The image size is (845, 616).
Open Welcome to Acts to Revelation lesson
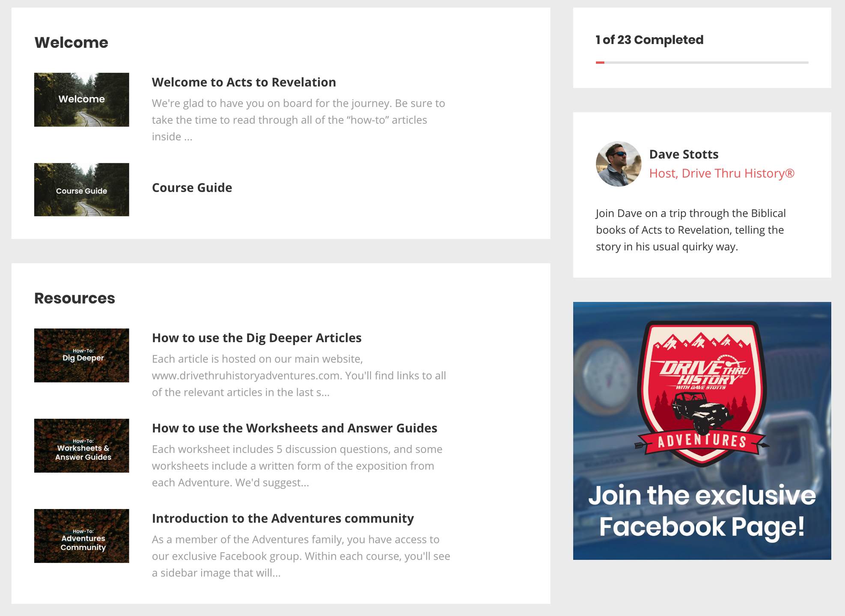244,82
